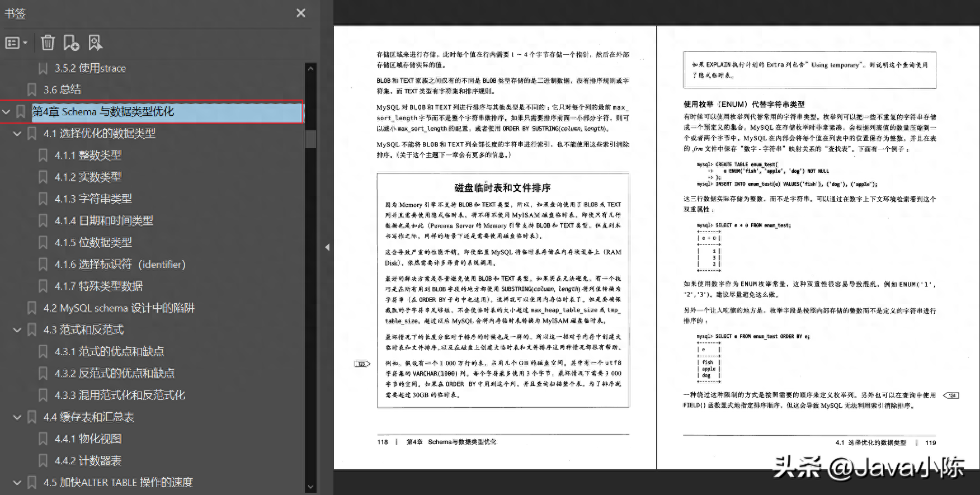Click bookmark icon beside 4.1.1 整数类型
Viewport: 980px width, 495px height.
point(43,155)
